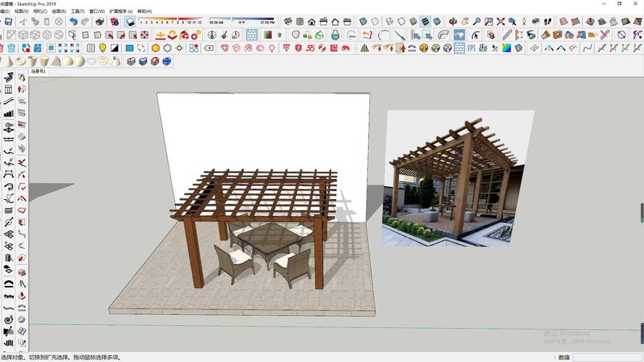Open the 视图(V) menu
The image size is (644, 362).
pos(21,11)
